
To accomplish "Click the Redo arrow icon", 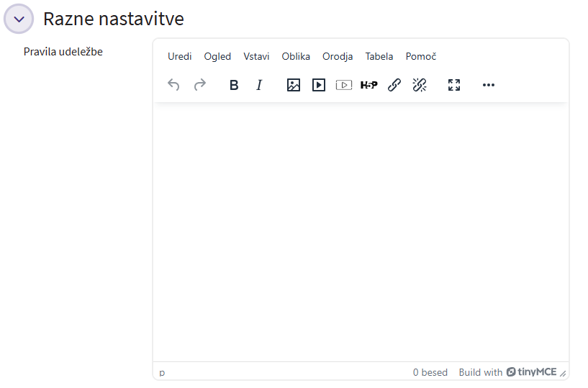I will click(x=200, y=85).
